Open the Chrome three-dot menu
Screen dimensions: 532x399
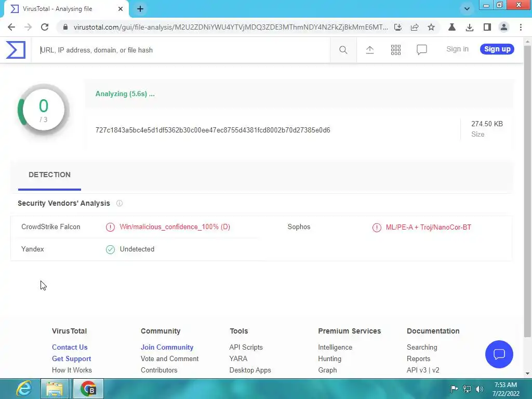tap(521, 27)
